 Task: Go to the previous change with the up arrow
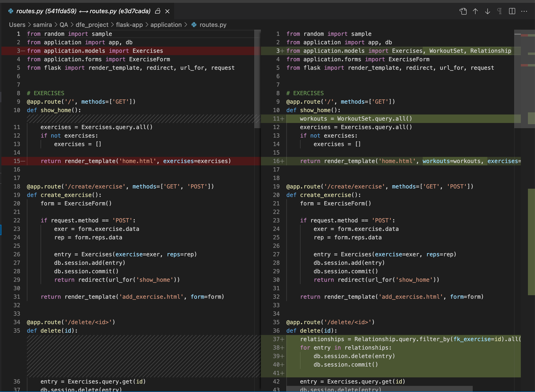coord(475,11)
